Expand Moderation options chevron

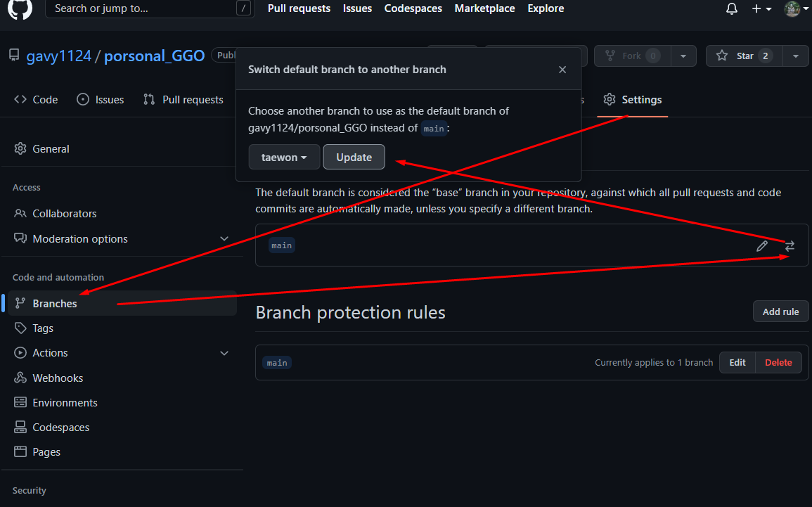pos(224,239)
